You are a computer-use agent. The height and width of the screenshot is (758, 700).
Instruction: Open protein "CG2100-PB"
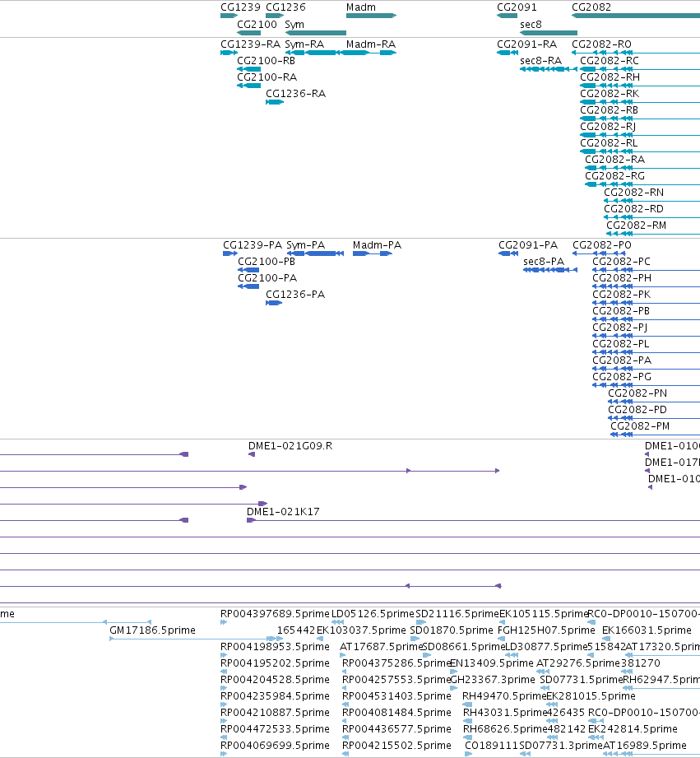(267, 262)
